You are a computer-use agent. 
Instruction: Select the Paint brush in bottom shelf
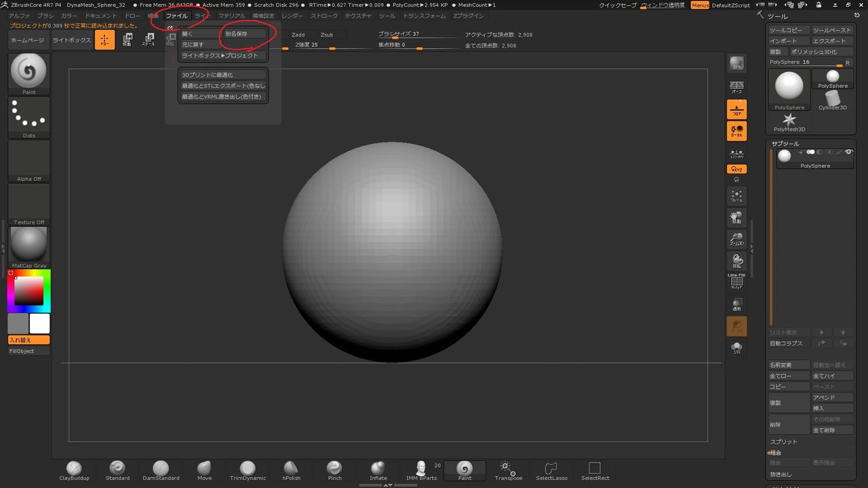465,471
